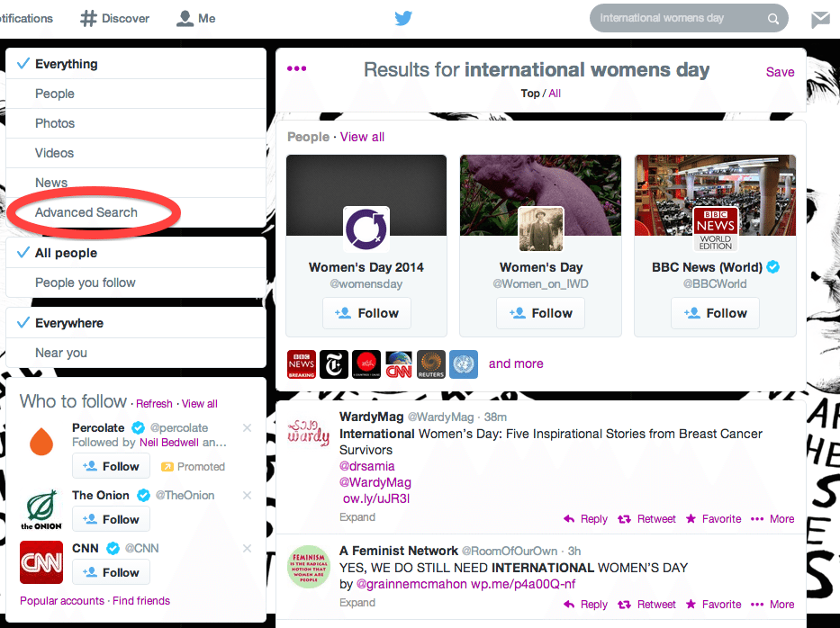Click the Twitter bird logo
The height and width of the screenshot is (628, 840).
pos(403,18)
